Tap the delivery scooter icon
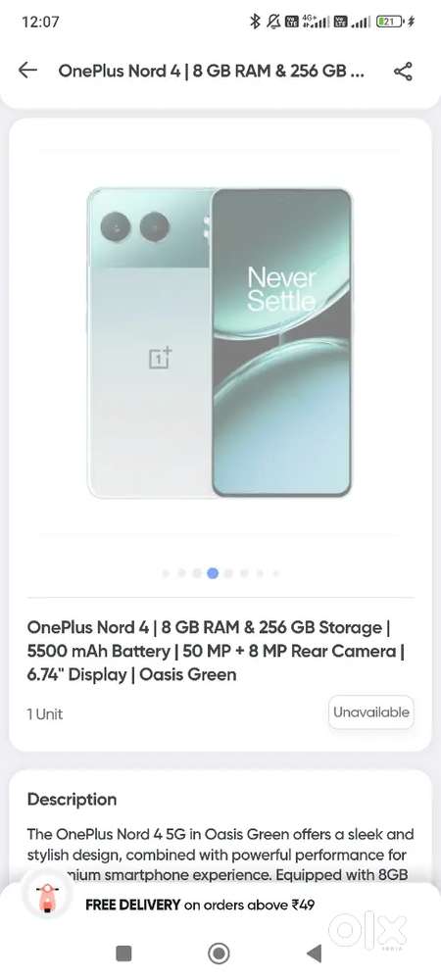 (x=47, y=898)
